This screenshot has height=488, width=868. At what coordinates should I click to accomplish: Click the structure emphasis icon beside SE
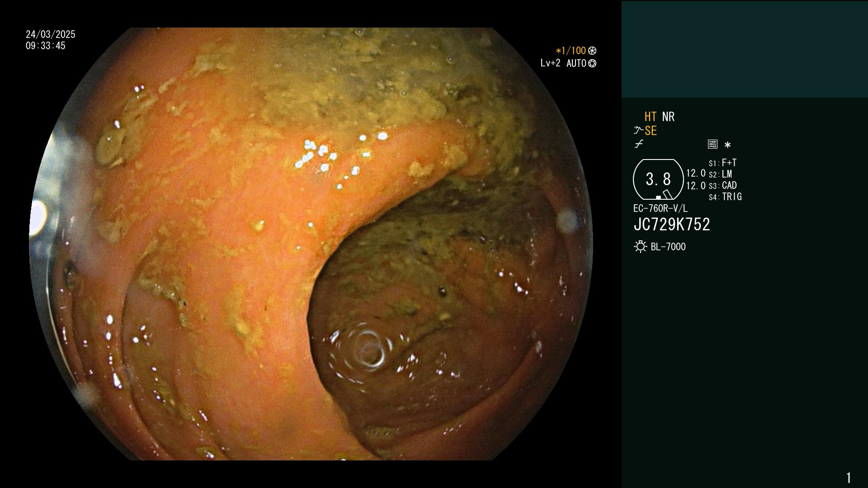(x=638, y=130)
